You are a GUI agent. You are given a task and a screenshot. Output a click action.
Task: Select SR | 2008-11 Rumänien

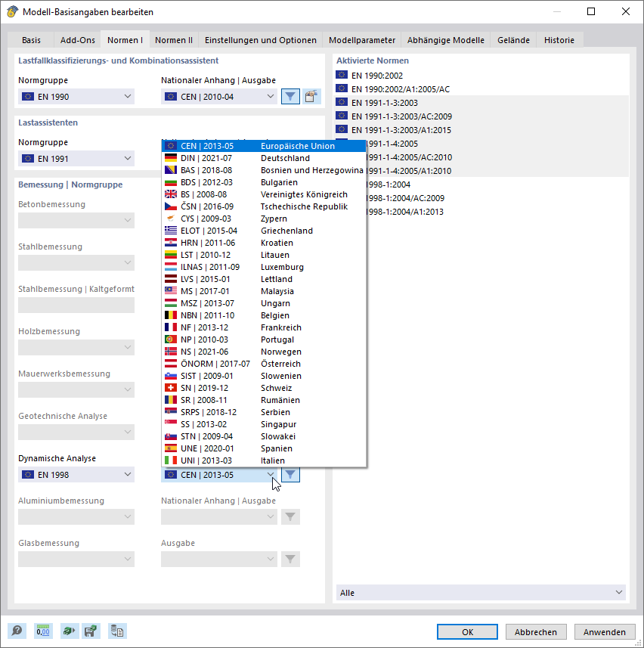coord(264,400)
